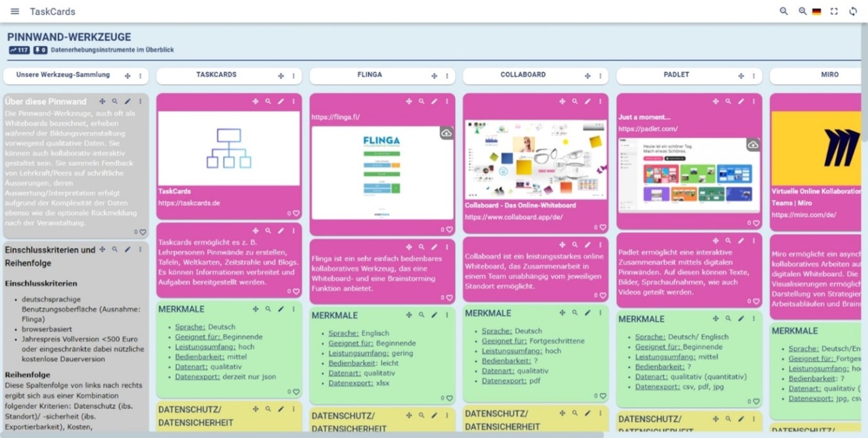The image size is (868, 438).
Task: Click move handle on TASKCARDS column header
Action: (281, 76)
